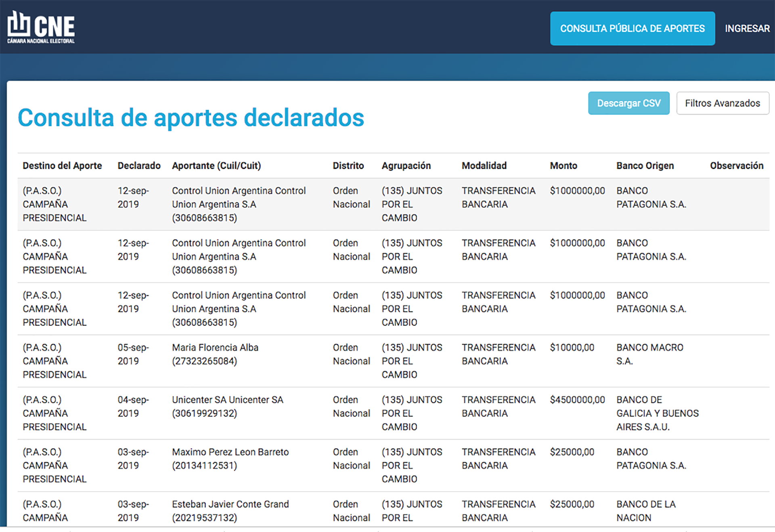Download the CSV file
775x532 pixels.
[629, 103]
